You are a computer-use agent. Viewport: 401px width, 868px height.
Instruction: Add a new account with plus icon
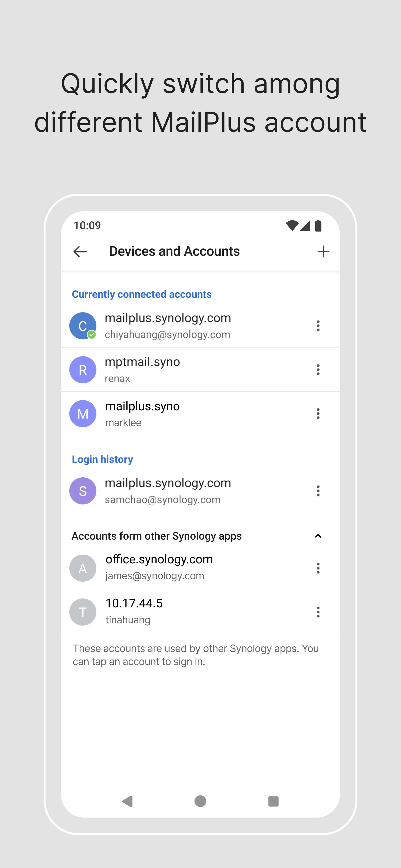tap(323, 251)
